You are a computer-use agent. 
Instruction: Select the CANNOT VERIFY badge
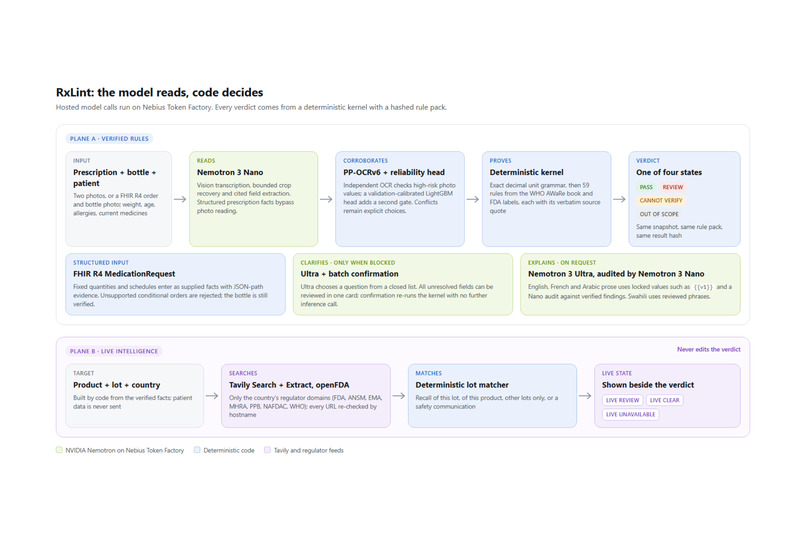(661, 200)
